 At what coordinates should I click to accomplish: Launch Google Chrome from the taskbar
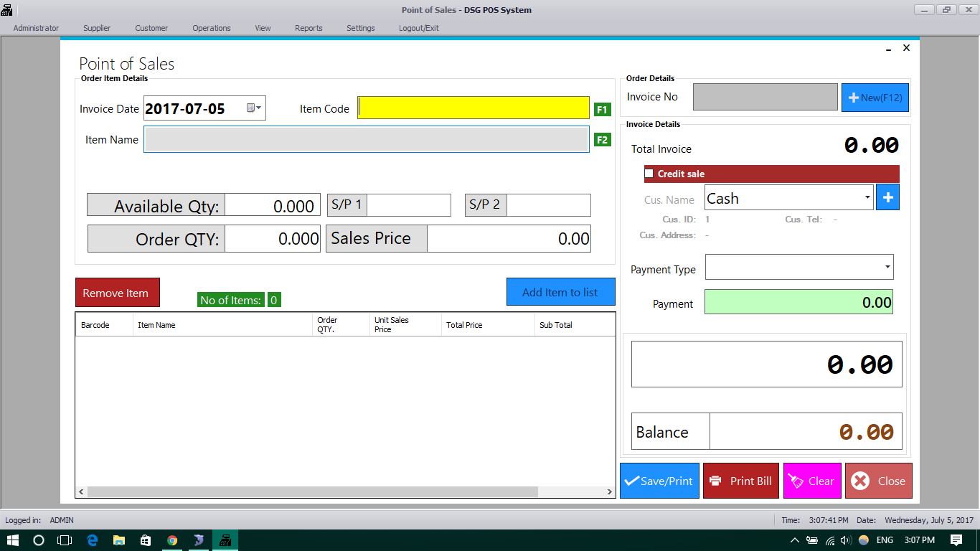pos(172,540)
